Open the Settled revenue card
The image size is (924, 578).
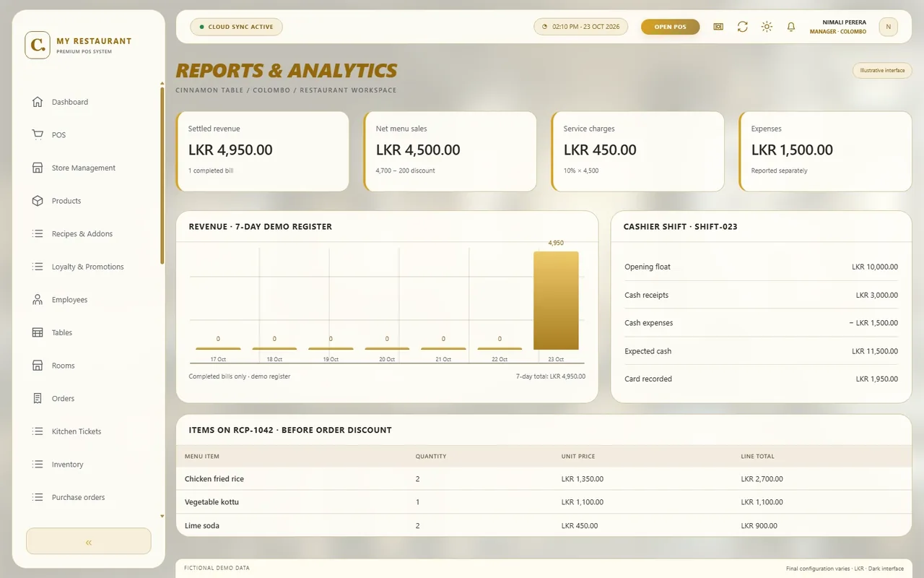[x=262, y=151]
